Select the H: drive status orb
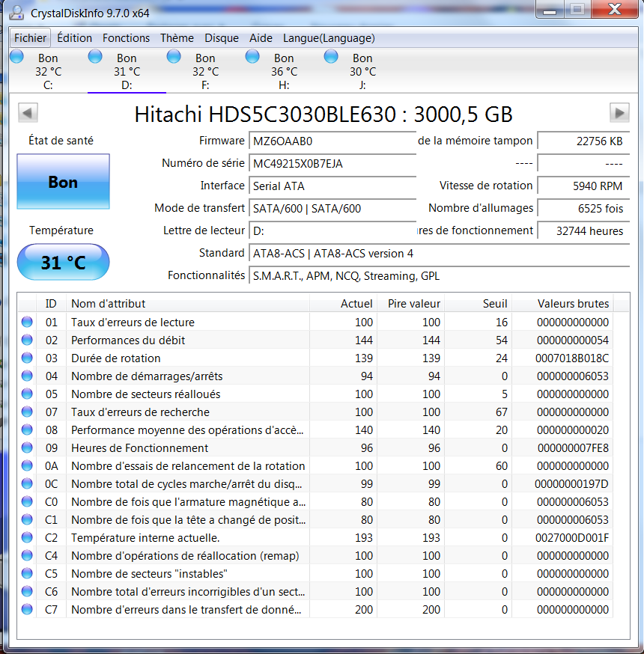Viewport: 644px width, 654px height. click(x=252, y=57)
